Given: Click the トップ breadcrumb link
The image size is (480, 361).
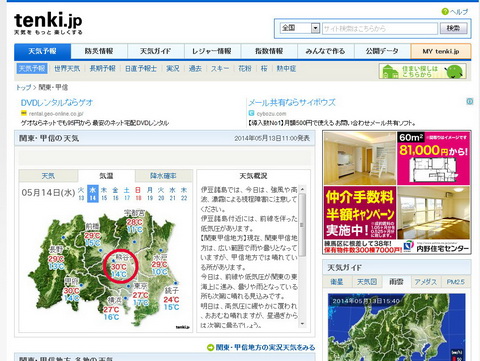Looking at the screenshot, I should [23, 87].
